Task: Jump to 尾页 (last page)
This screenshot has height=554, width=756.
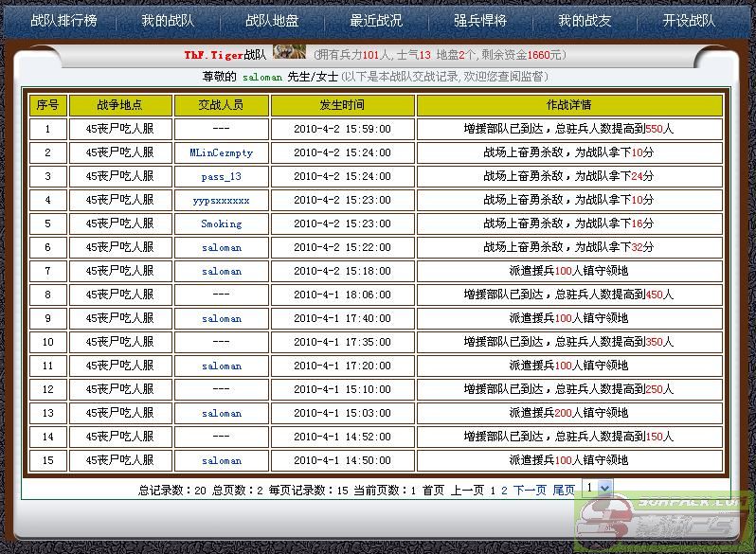Action: 564,490
